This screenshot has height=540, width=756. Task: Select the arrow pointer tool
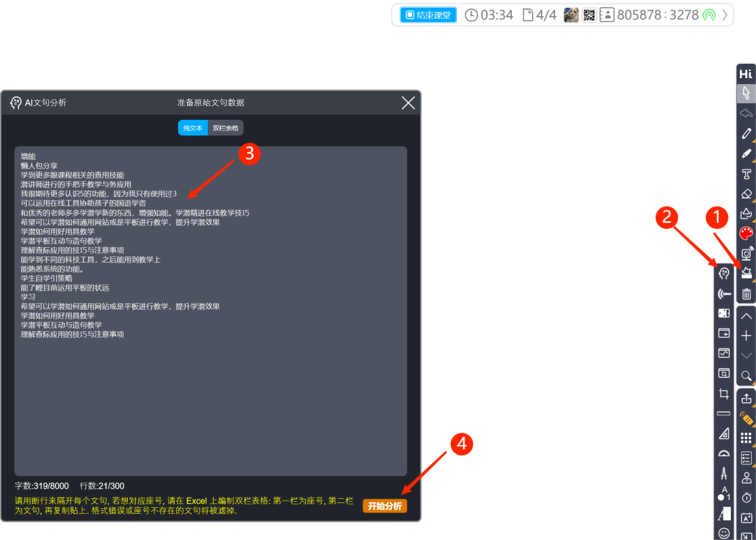coord(746,93)
